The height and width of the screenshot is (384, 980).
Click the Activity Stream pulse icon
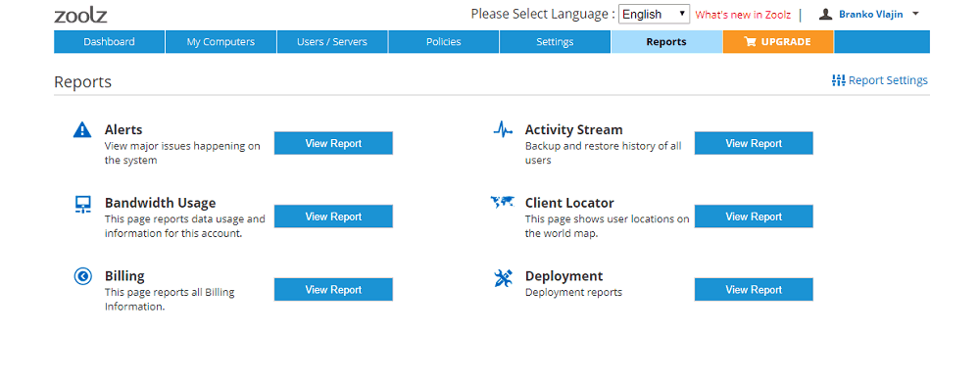(503, 129)
